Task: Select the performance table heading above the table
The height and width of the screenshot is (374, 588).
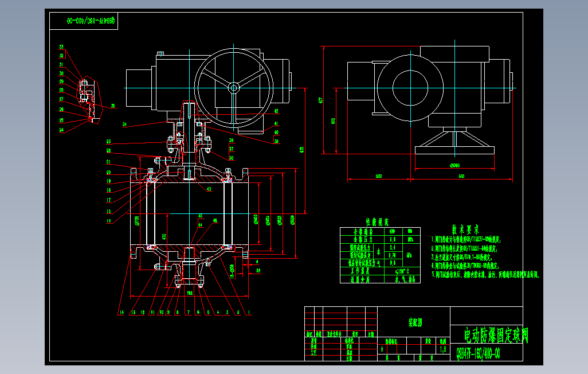Action: (x=378, y=221)
